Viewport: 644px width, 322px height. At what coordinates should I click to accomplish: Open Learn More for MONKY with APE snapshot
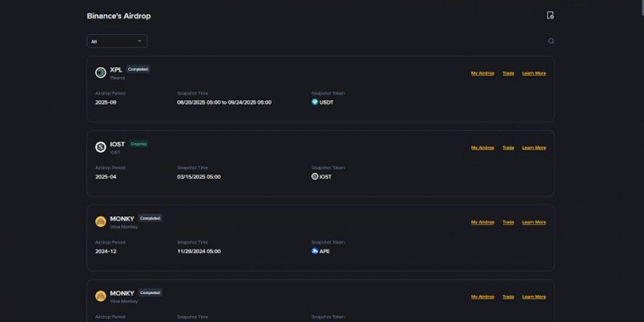[x=534, y=222]
